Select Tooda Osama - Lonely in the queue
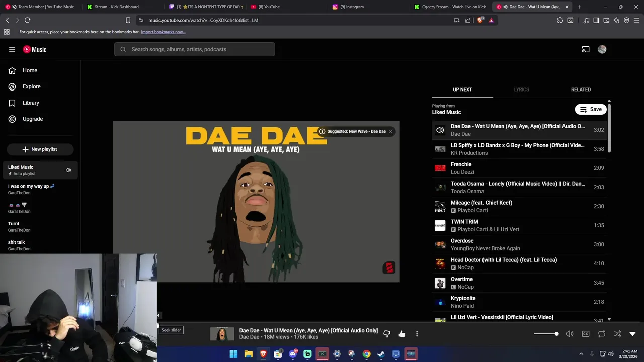The height and width of the screenshot is (362, 644). (x=519, y=187)
